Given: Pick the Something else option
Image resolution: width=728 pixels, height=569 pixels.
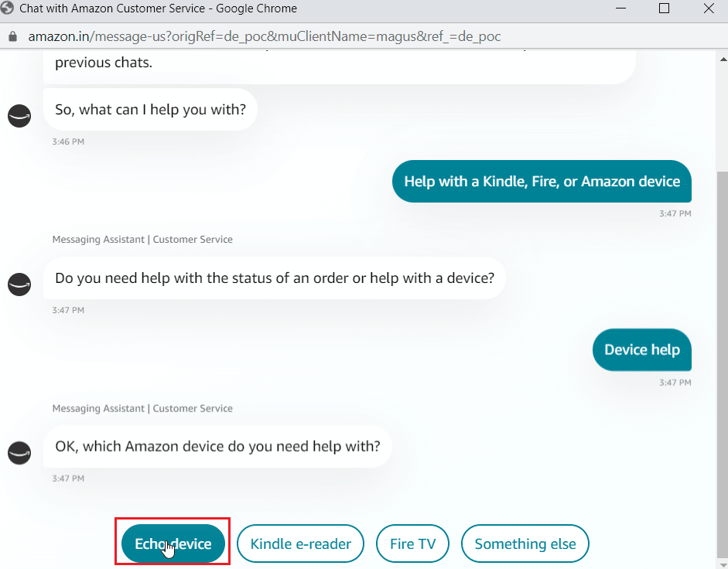Looking at the screenshot, I should (x=525, y=543).
